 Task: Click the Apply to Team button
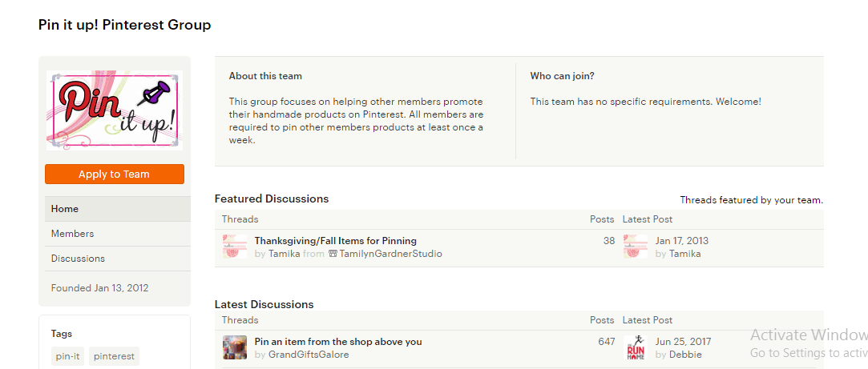(x=115, y=174)
